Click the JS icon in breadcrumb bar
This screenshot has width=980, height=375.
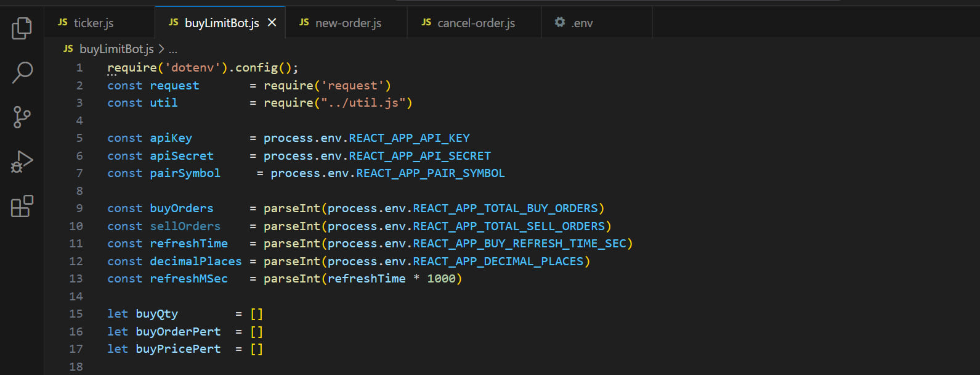(x=68, y=49)
